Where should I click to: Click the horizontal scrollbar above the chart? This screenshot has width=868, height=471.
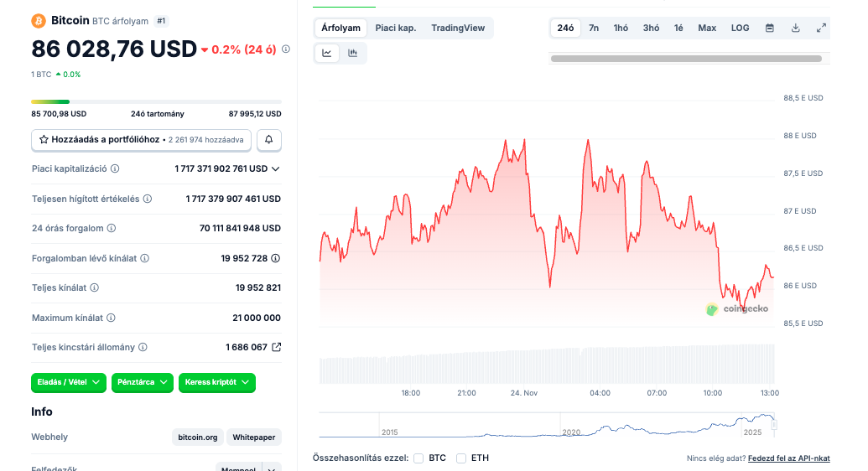point(686,59)
